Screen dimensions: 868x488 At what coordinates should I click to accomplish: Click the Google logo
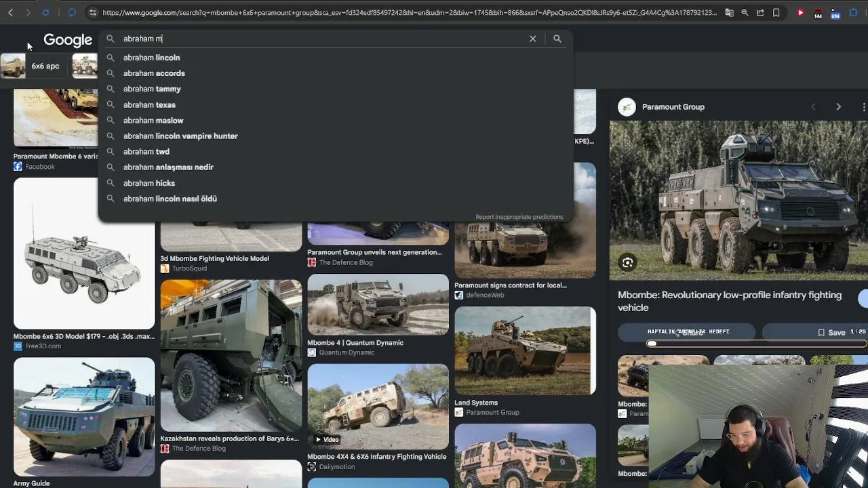point(68,40)
